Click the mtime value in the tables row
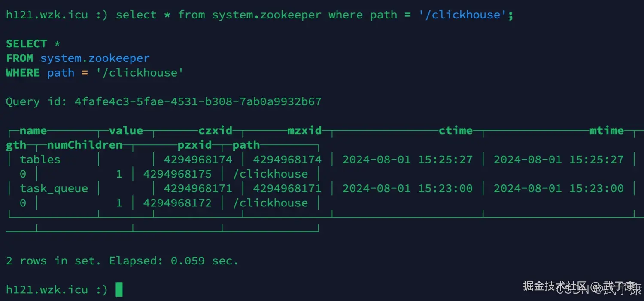This screenshot has height=301, width=644. tap(558, 160)
